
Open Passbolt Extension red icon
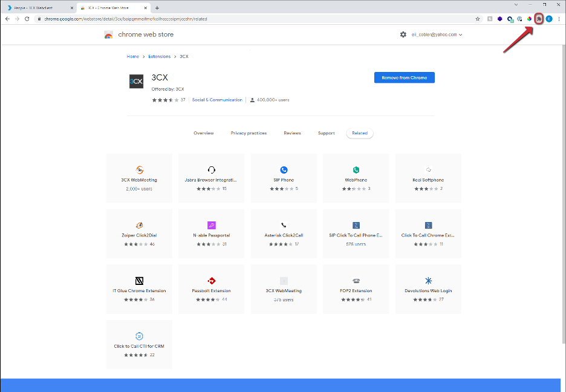click(x=212, y=281)
